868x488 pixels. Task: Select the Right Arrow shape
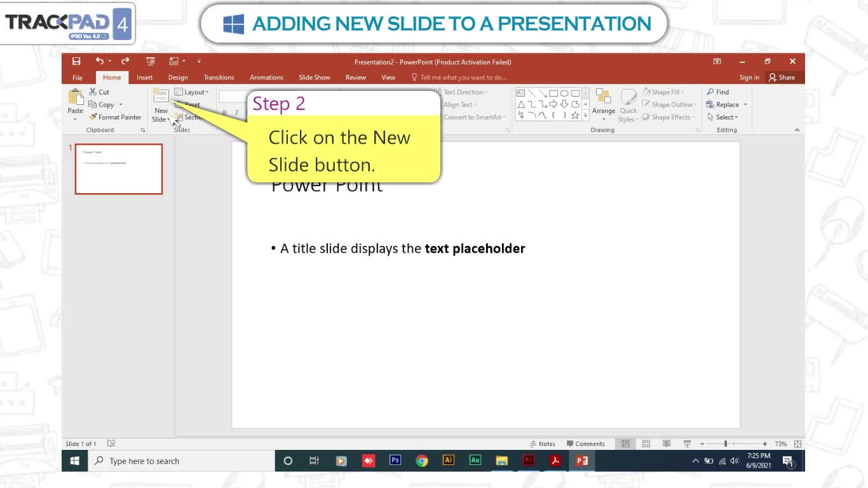coord(553,104)
